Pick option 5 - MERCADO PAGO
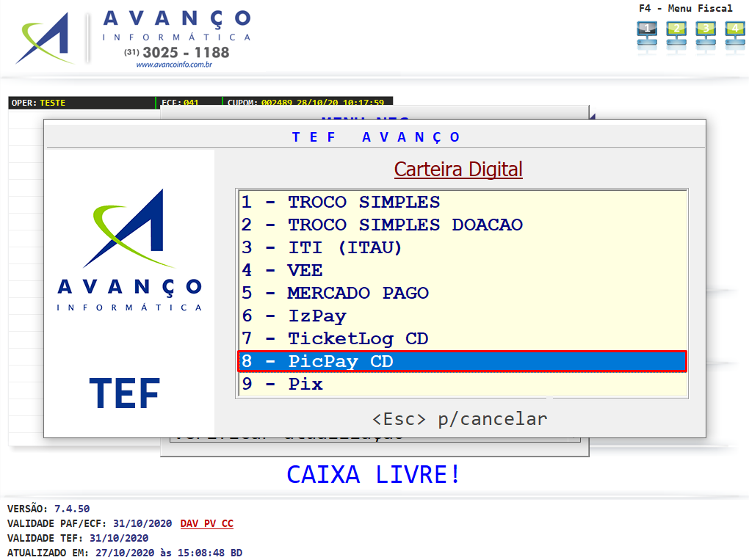The image size is (749, 560). (x=462, y=293)
